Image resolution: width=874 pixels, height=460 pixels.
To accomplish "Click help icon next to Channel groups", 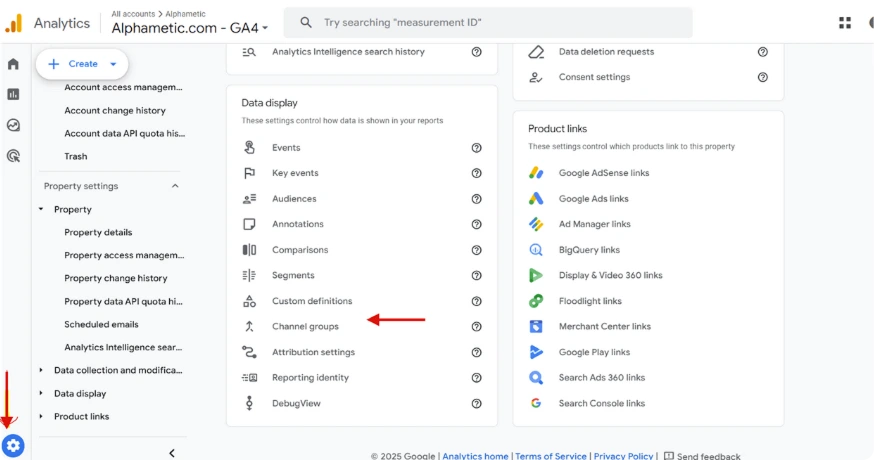I will pyautogui.click(x=477, y=326).
